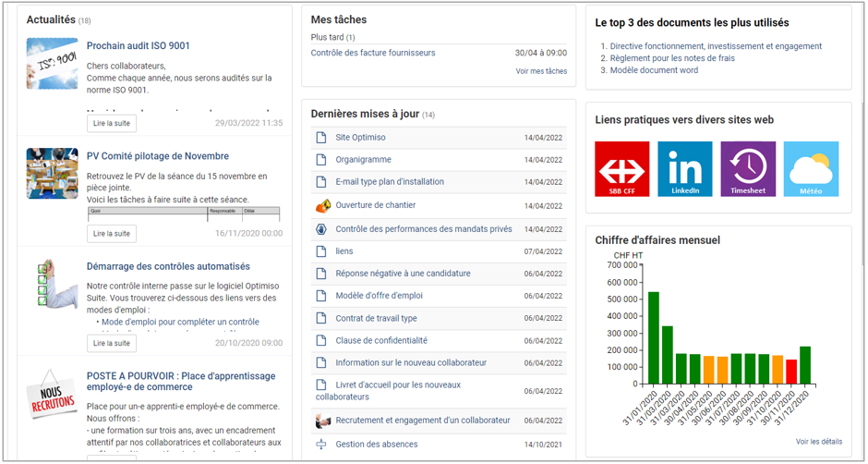Click the Ouverture de chantier cone icon
This screenshot has width=868, height=464.
coord(322,205)
